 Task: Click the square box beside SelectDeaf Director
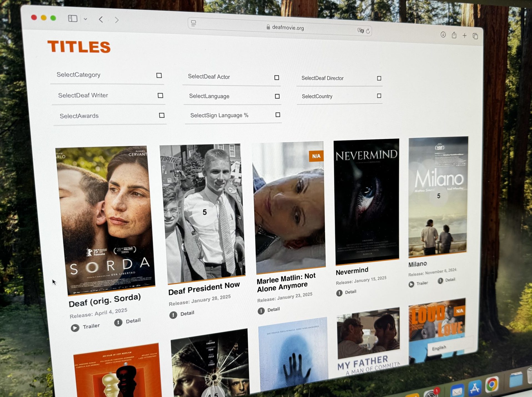379,78
